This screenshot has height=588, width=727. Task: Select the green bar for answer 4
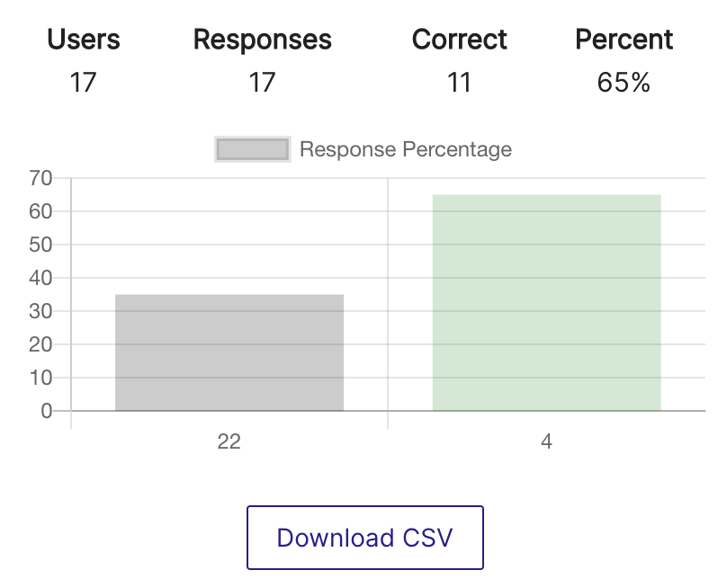[546, 302]
